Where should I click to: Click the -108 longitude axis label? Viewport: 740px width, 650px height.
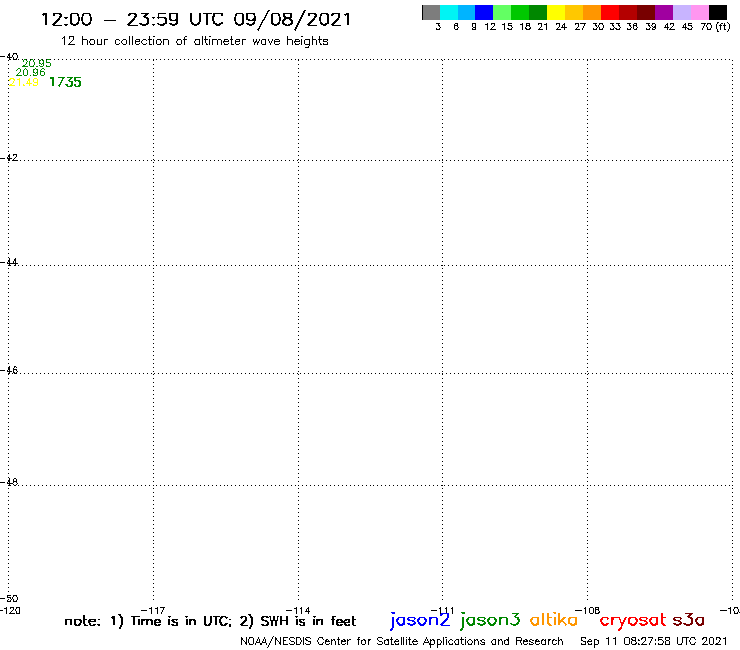(x=588, y=610)
